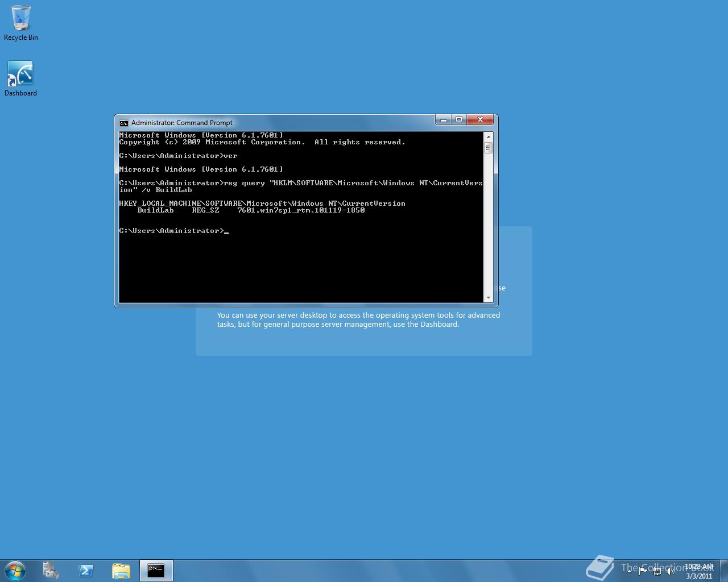The width and height of the screenshot is (728, 582).
Task: Click the HKEY_LOCAL_MACHINE registry path output line
Action: (x=262, y=203)
